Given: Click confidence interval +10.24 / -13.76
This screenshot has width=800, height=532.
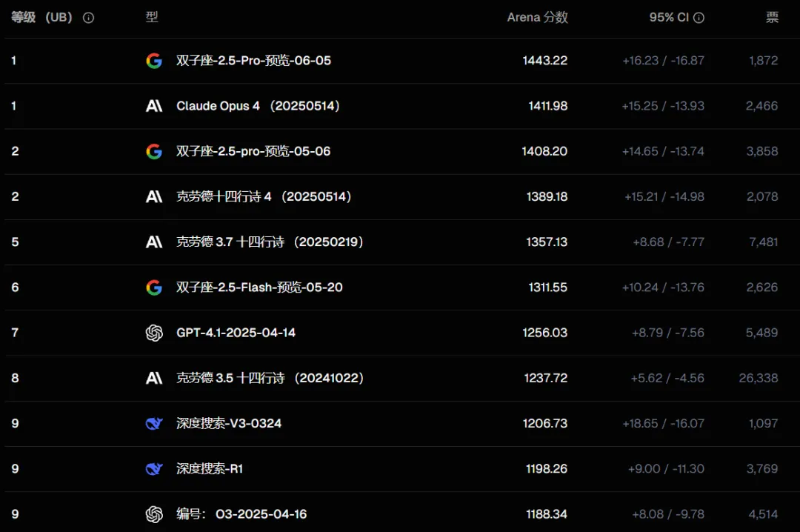Looking at the screenshot, I should point(663,287).
